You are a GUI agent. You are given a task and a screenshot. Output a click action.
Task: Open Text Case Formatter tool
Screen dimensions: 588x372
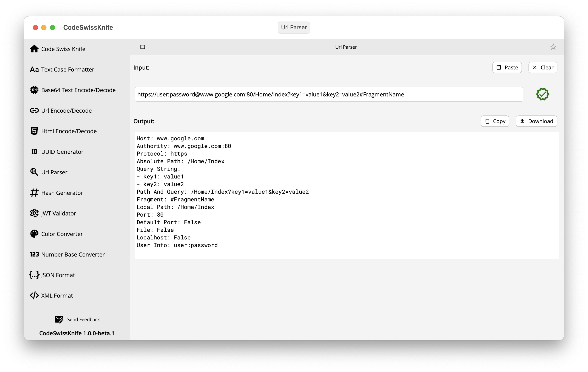(x=68, y=69)
